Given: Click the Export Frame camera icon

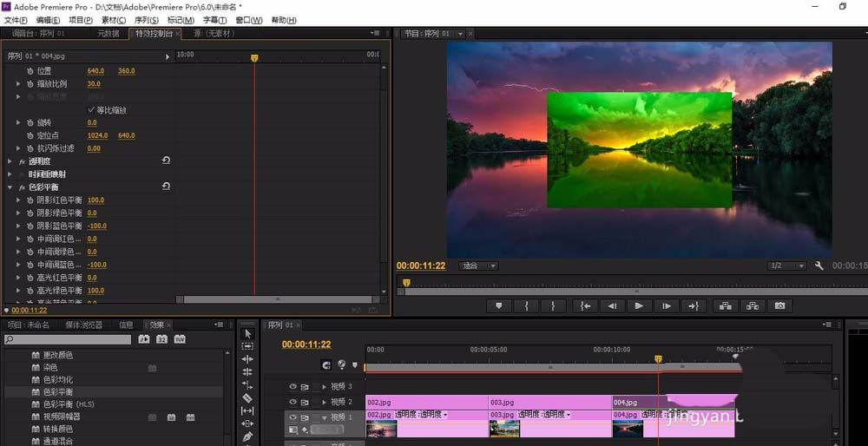Looking at the screenshot, I should (779, 306).
